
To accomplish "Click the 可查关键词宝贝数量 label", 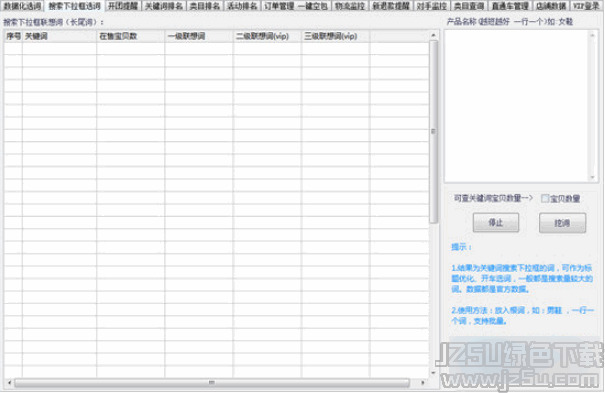I will point(493,198).
